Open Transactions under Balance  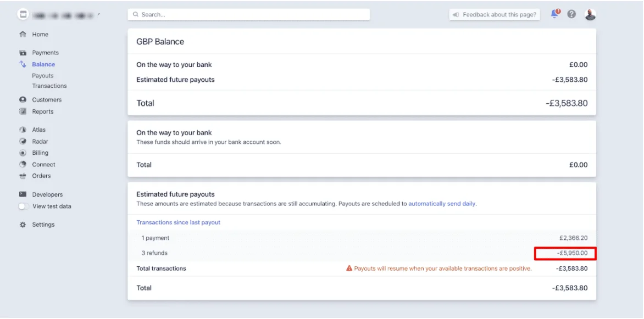click(49, 86)
